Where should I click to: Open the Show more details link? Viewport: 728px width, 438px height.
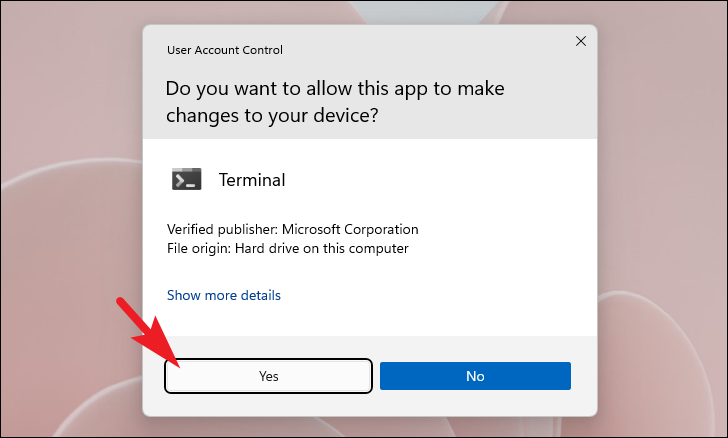[224, 295]
